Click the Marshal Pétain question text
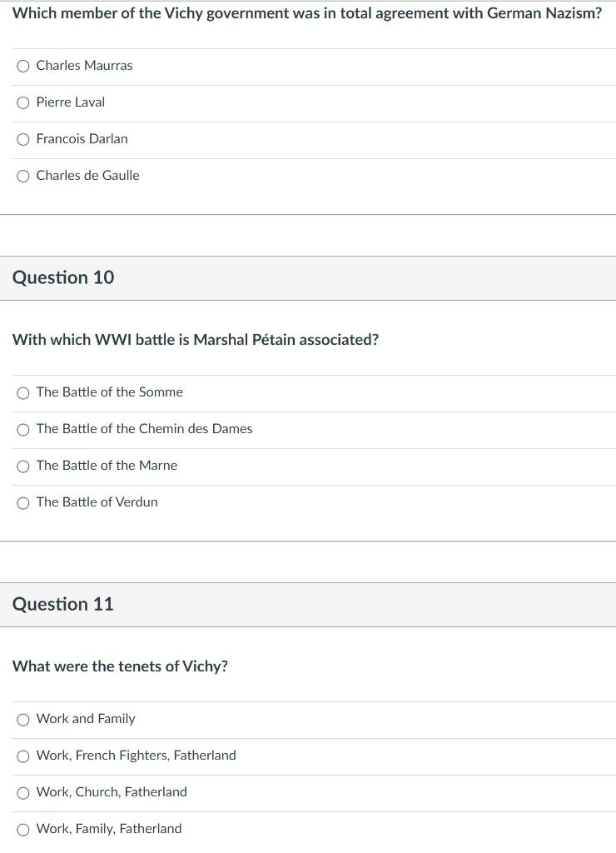 click(196, 340)
